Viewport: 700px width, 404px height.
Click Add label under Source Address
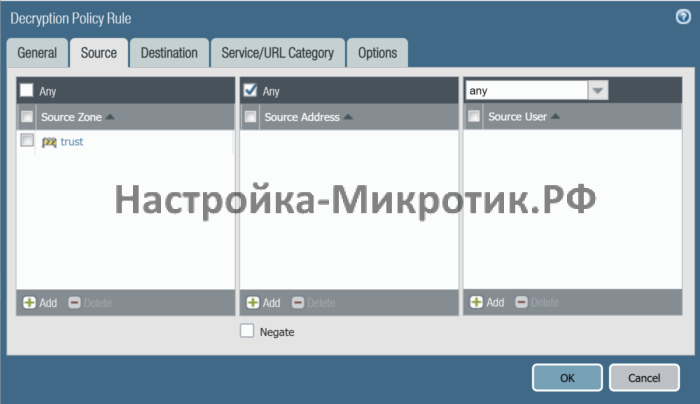click(271, 303)
